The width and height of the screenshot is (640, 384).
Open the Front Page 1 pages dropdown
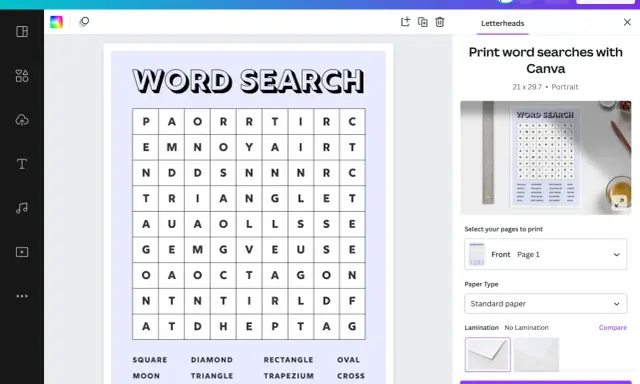tap(546, 254)
